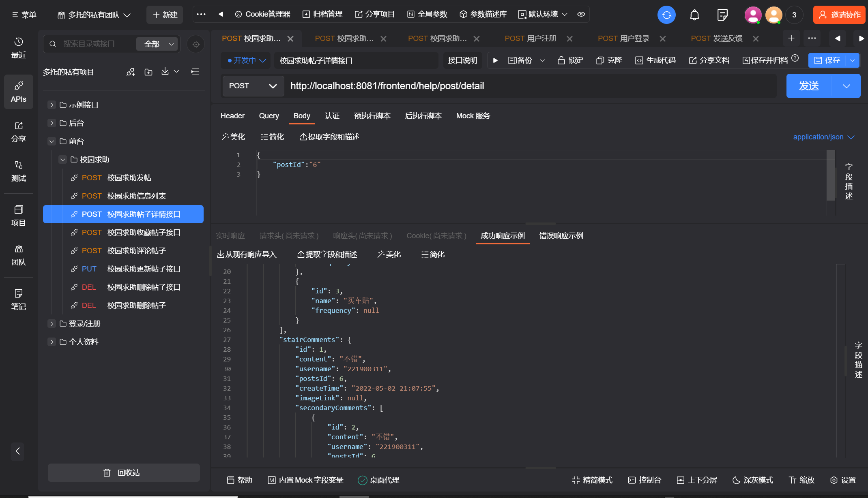The width and height of the screenshot is (868, 498).
Task: Open the application/json body type dropdown
Action: pos(823,137)
